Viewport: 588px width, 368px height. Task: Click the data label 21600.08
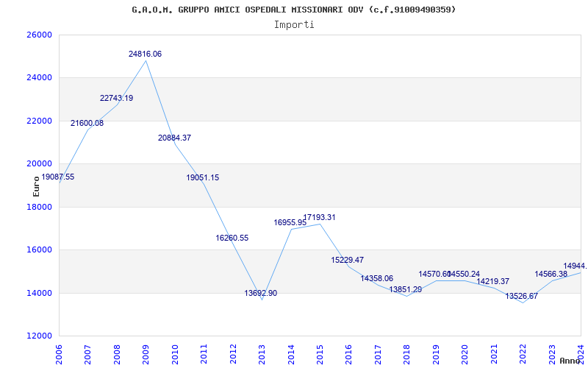point(87,123)
